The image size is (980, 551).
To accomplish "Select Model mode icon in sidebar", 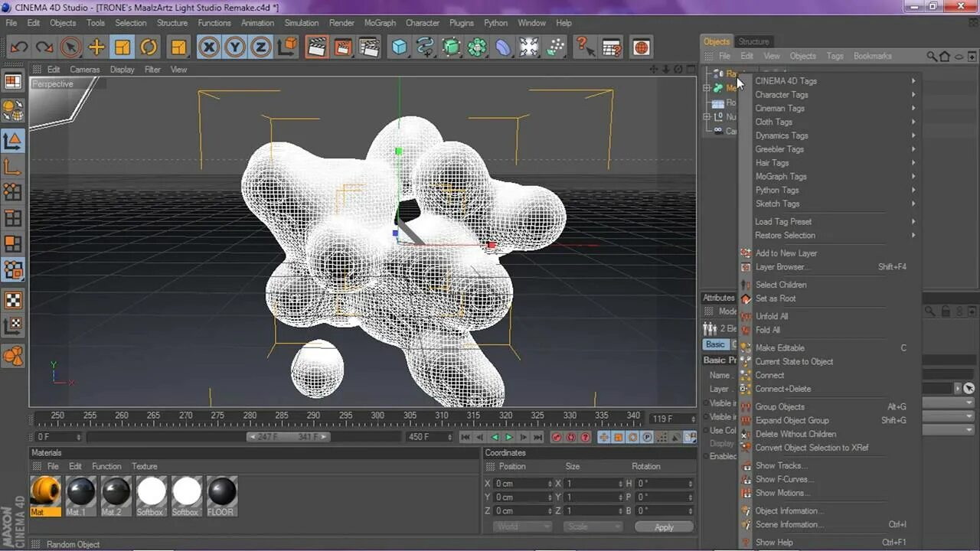I will (x=13, y=141).
